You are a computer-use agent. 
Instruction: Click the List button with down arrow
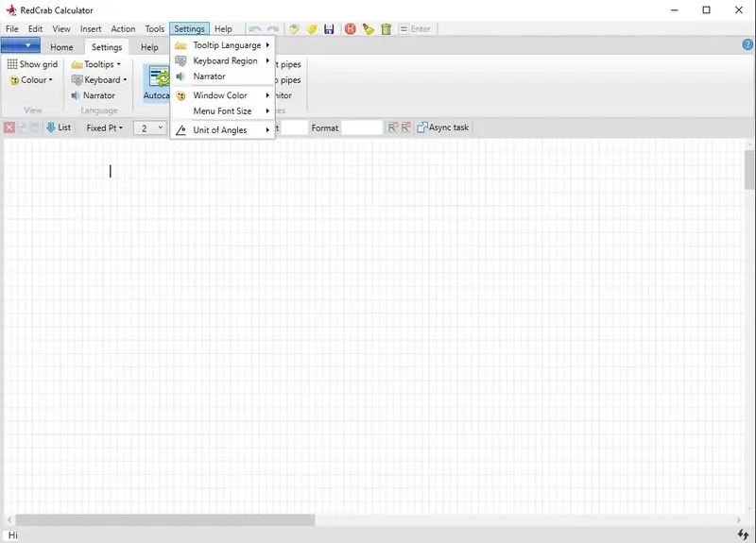tap(59, 127)
